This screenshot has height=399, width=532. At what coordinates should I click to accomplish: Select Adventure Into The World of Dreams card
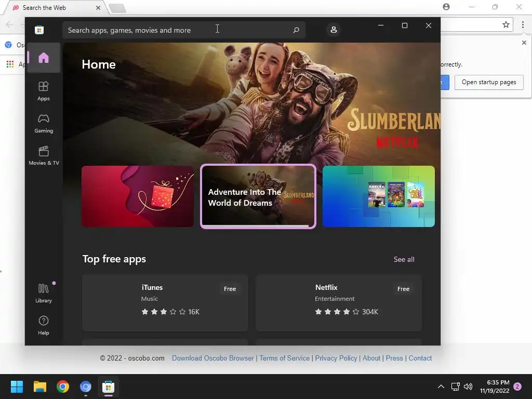(x=258, y=196)
